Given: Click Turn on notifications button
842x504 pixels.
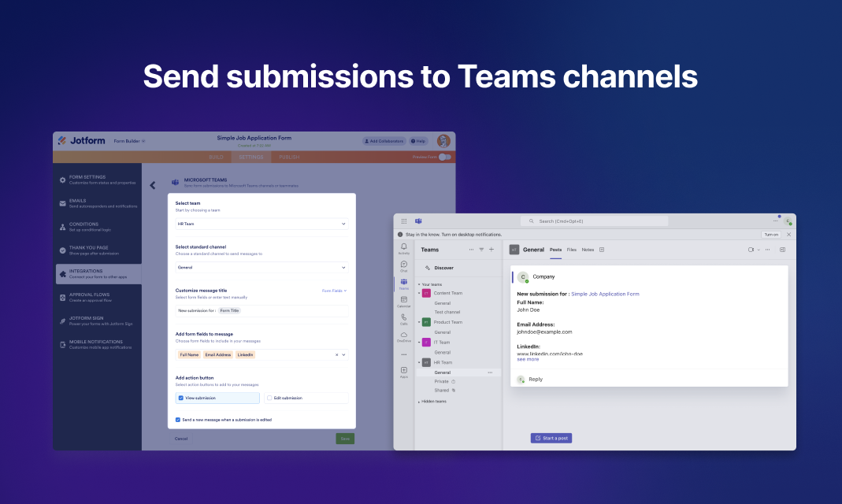Looking at the screenshot, I should (771, 235).
